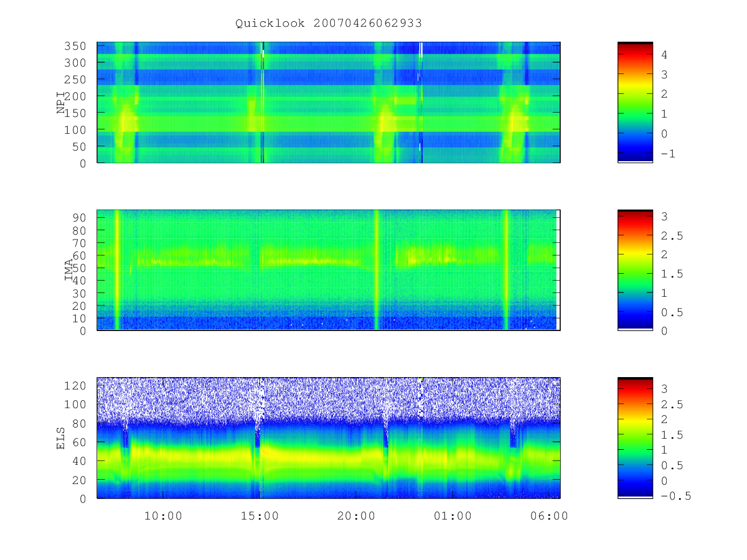Open the IMA spectrogram panel
The image size is (747, 560).
[329, 270]
